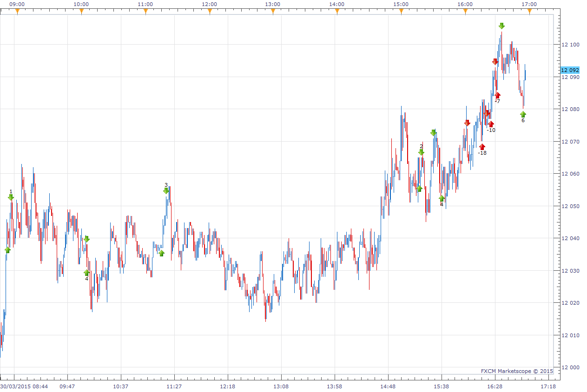Image resolution: width=587 pixels, height=392 pixels.
Task: Select the 12 030 price axis label
Action: click(570, 271)
